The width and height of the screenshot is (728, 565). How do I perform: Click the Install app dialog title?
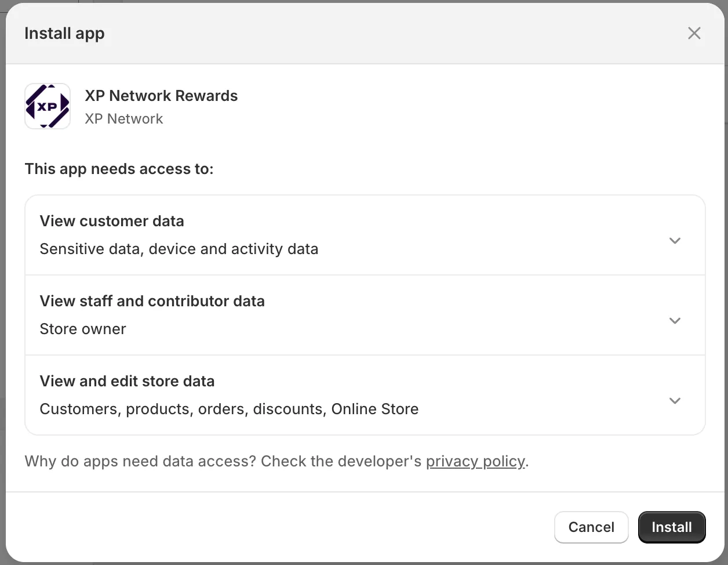(64, 33)
